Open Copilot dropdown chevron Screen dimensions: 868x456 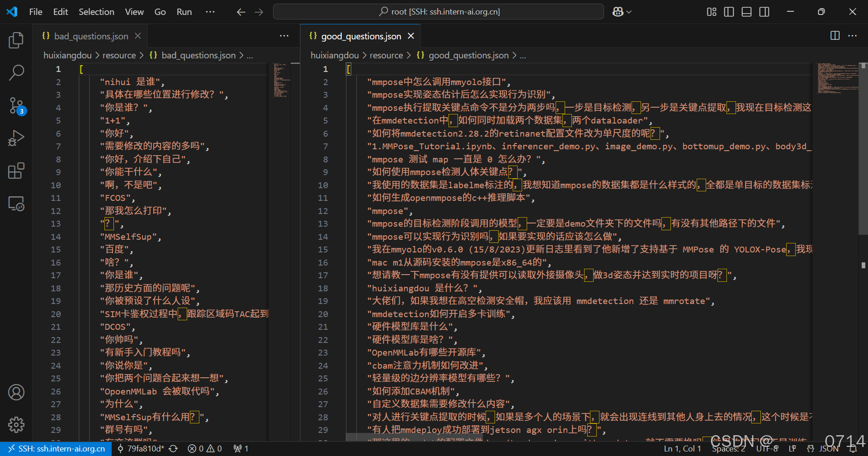click(x=629, y=12)
